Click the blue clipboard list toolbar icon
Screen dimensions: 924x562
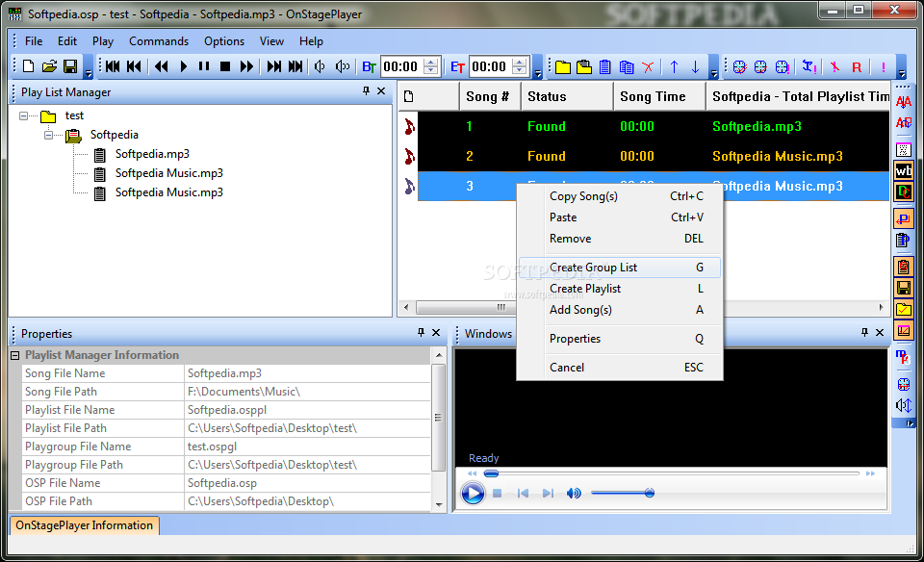pyautogui.click(x=605, y=66)
